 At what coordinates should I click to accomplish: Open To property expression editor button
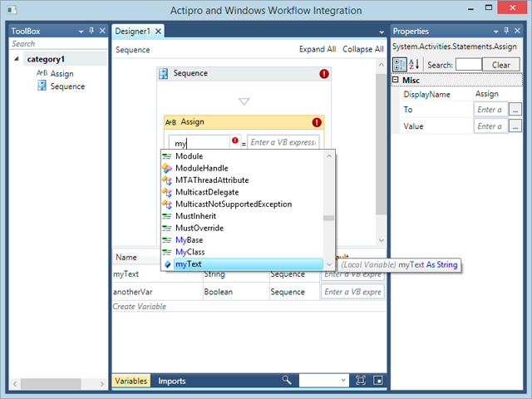pyautogui.click(x=515, y=109)
